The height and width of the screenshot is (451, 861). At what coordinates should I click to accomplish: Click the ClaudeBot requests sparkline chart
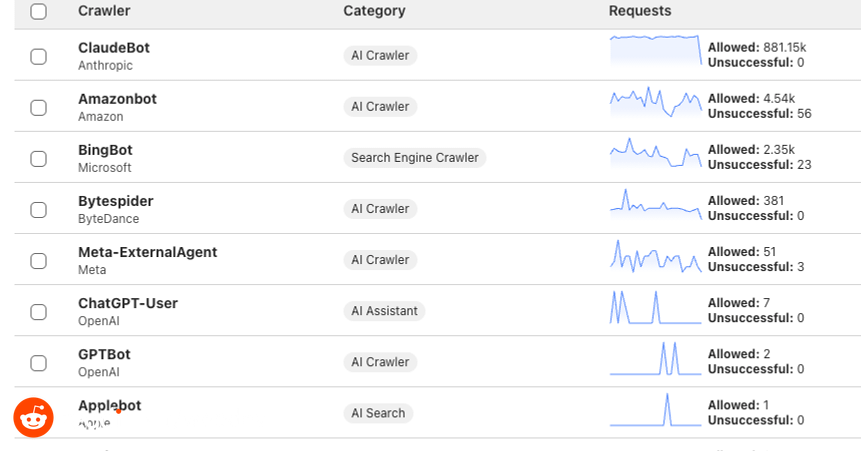click(x=655, y=51)
